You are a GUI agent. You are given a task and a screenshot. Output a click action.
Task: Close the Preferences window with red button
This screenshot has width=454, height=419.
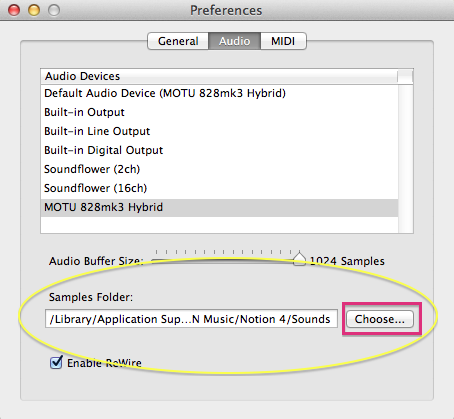[x=14, y=10]
